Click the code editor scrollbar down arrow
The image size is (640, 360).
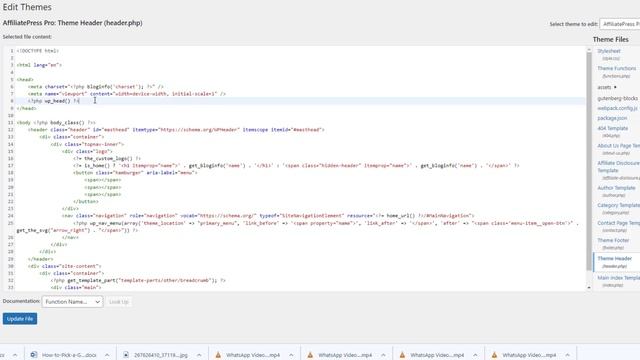(589, 288)
